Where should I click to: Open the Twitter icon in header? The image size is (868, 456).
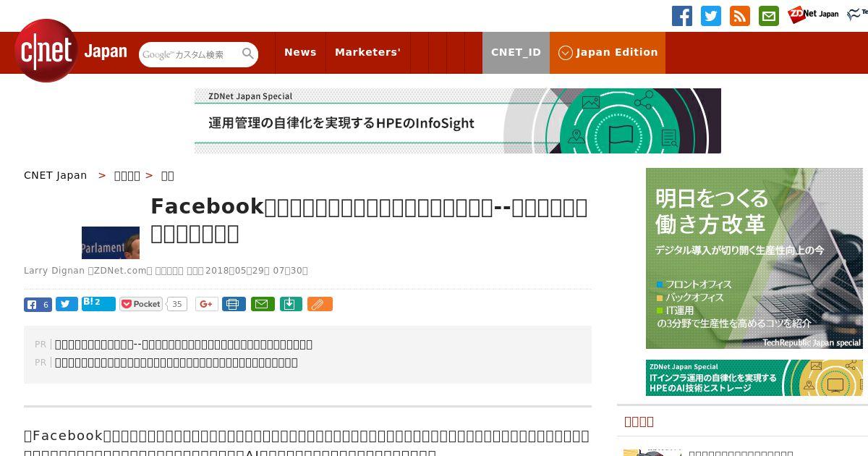[711, 16]
